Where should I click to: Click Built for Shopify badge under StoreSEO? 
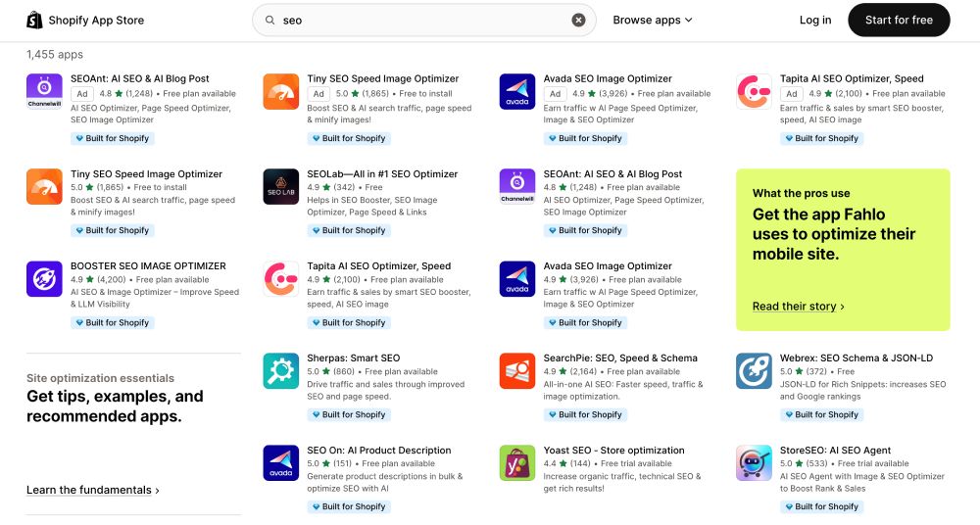point(822,506)
